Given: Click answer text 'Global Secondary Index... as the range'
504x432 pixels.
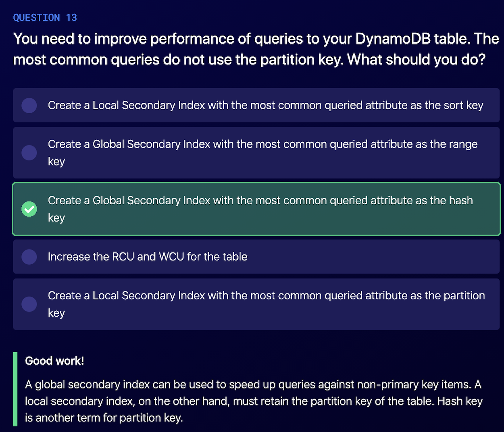Looking at the screenshot, I should tap(262, 144).
